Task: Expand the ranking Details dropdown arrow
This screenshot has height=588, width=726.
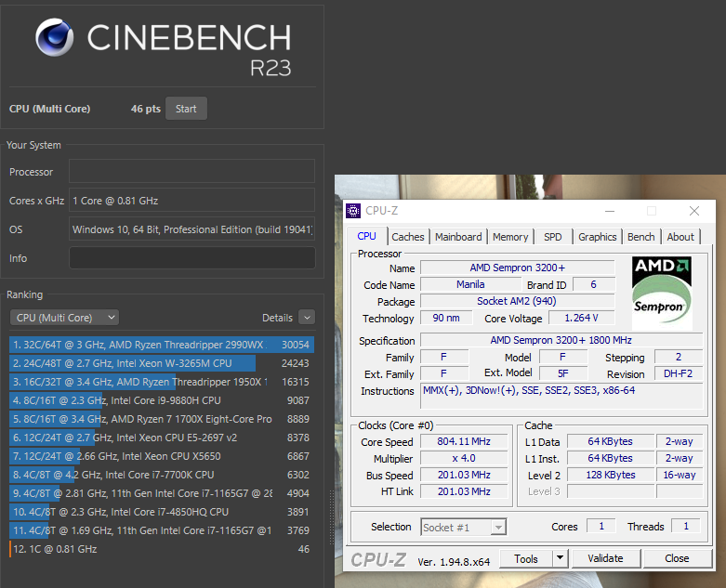Action: pyautogui.click(x=306, y=318)
